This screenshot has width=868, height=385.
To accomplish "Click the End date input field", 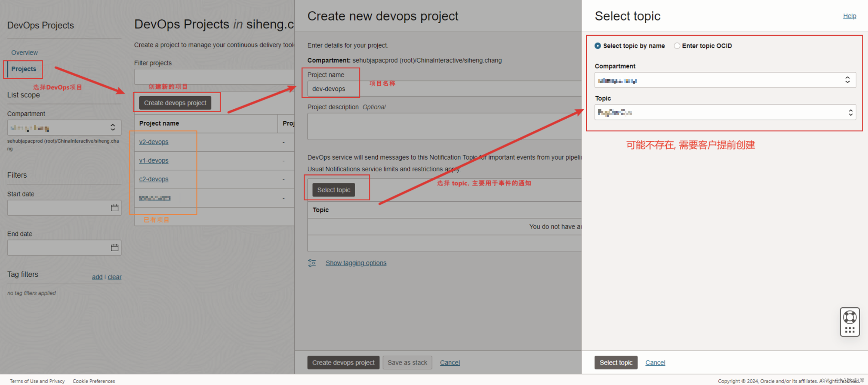I will click(64, 248).
